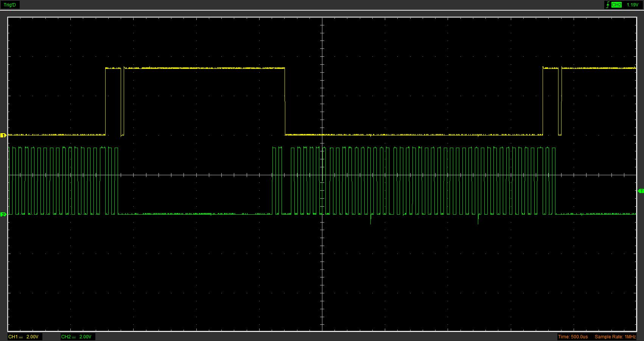The image size is (644, 341).
Task: Select the green trigger level T marker
Action: click(x=641, y=191)
